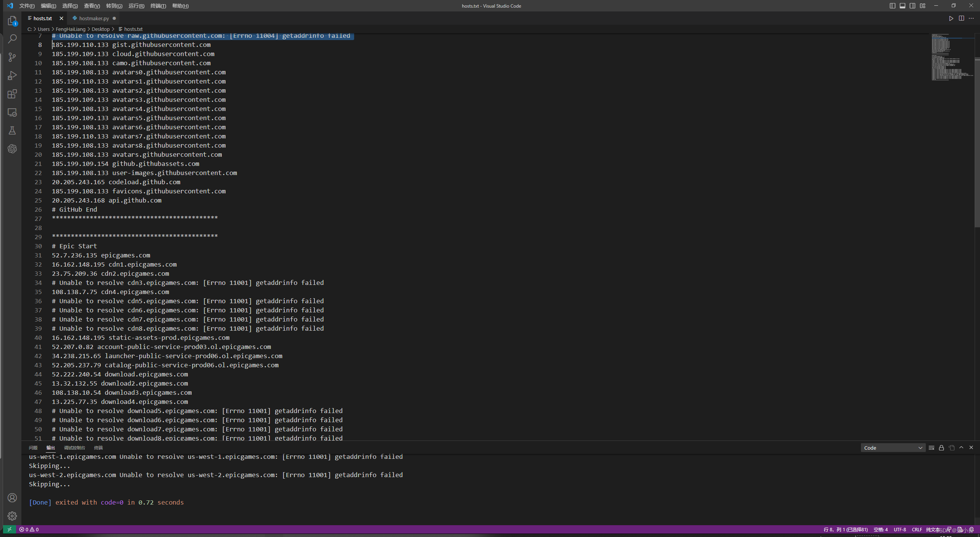Open the Code output channel dropdown

tap(893, 448)
